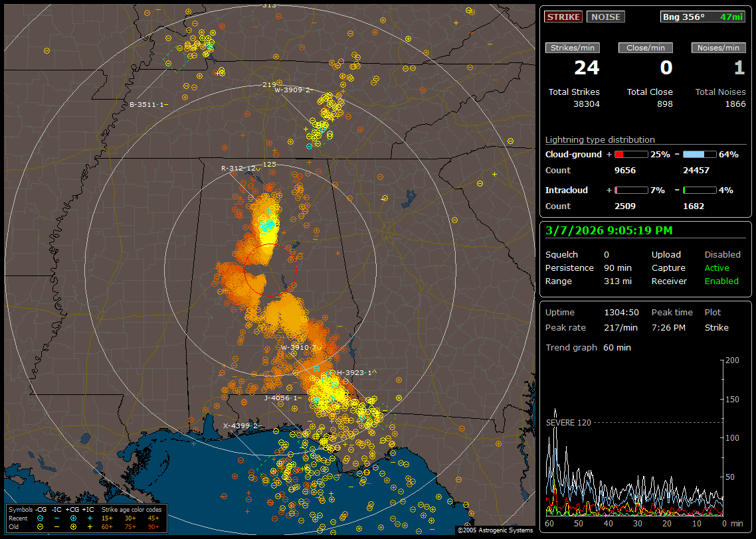Click storm cell marker R-312-12 on map
The width and height of the screenshot is (756, 539).
pos(238,169)
